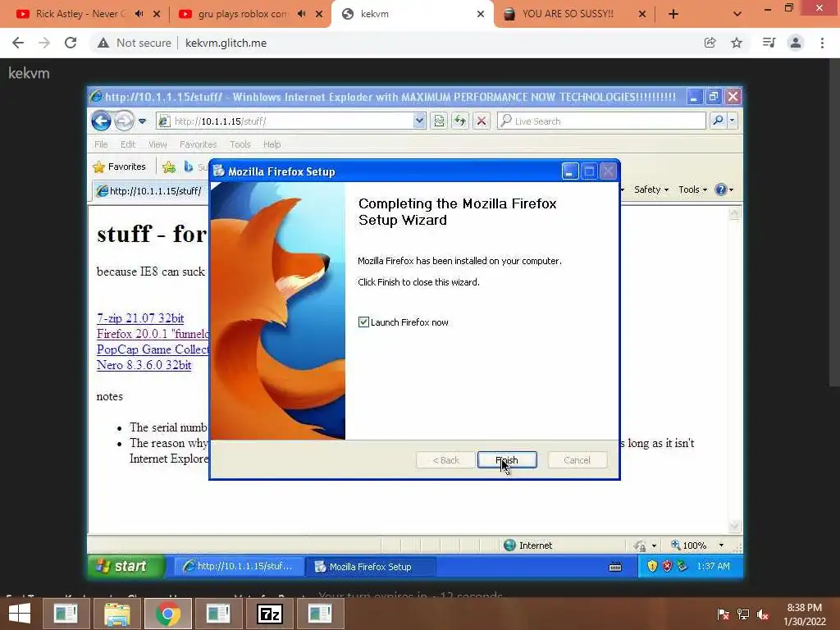Click the host volume muted tray icon
This screenshot has height=630, width=840.
tap(763, 614)
